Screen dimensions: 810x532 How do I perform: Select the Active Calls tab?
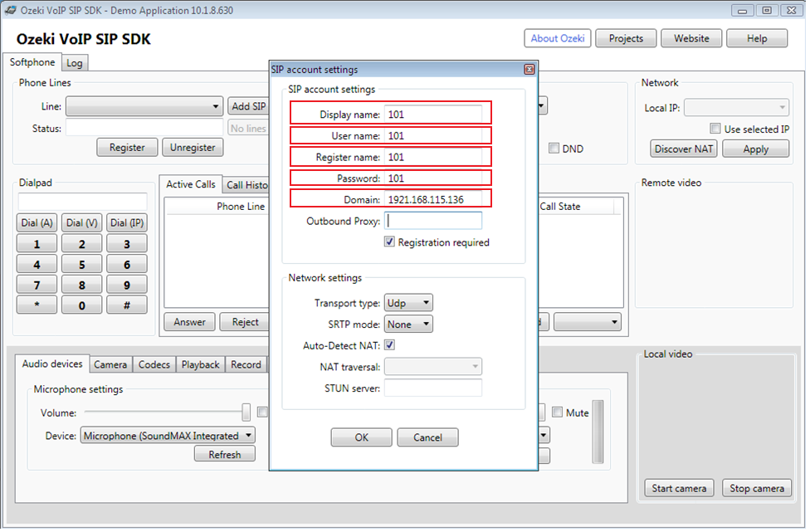coord(192,185)
